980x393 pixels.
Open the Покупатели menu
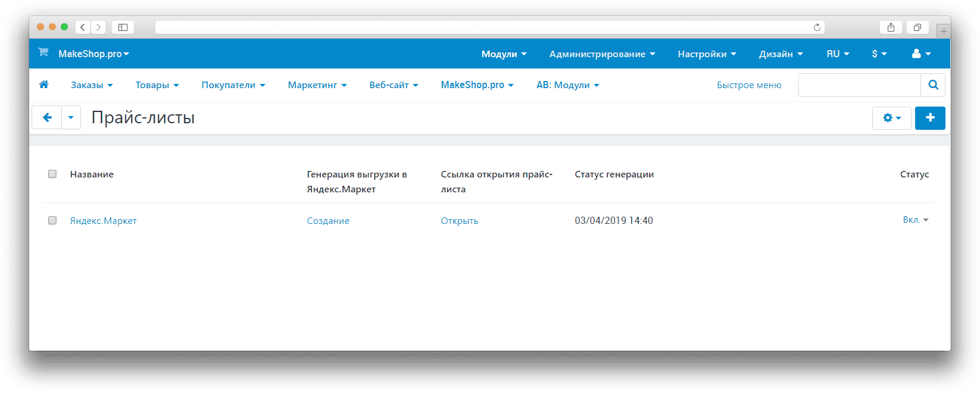(233, 85)
